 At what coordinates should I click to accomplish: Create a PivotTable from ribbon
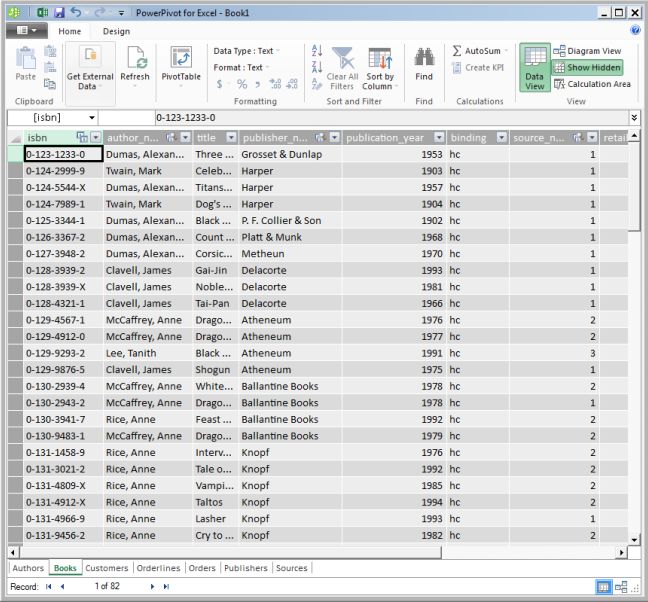(x=181, y=65)
